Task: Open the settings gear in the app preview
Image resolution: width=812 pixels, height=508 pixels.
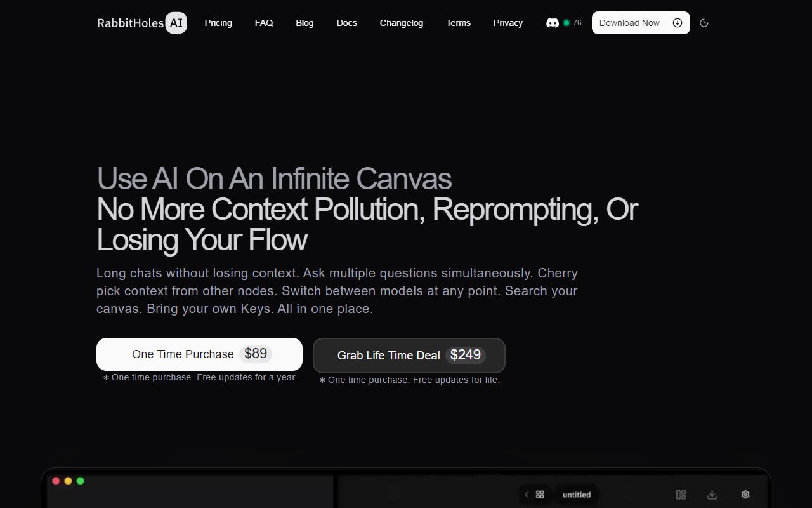Action: tap(745, 495)
